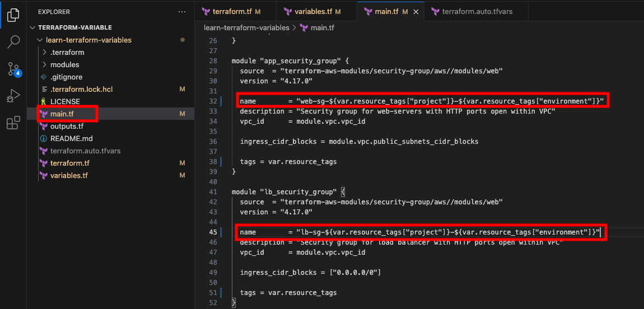Click vpc_id line 47 in editor
644x309 pixels.
tap(302, 252)
